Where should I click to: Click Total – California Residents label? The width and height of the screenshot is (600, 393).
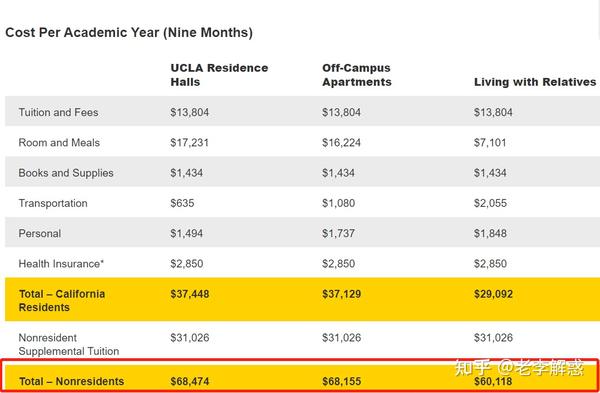click(62, 300)
